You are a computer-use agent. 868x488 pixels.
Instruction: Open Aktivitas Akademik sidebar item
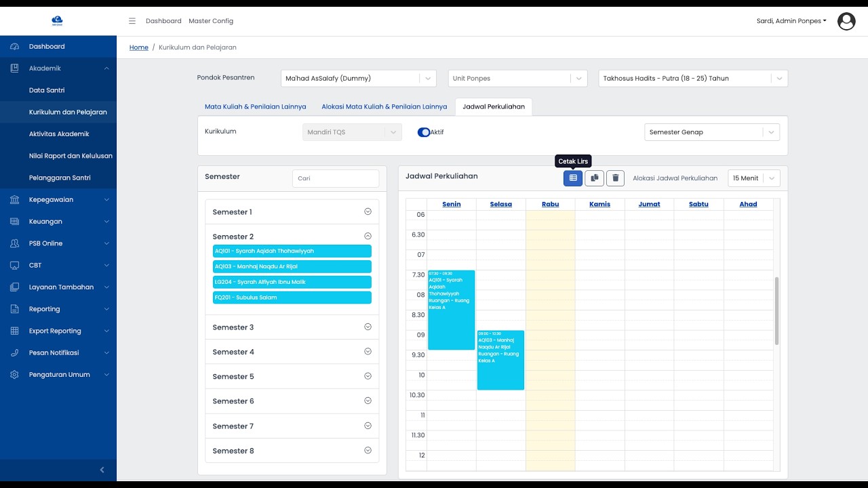tap(58, 134)
